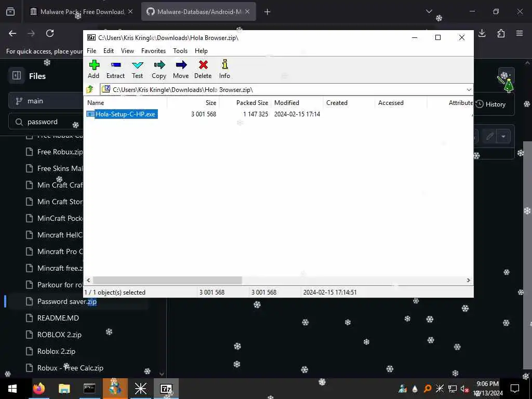The height and width of the screenshot is (399, 532).
Task: Click the 7-Zip address path field
Action: tap(283, 89)
